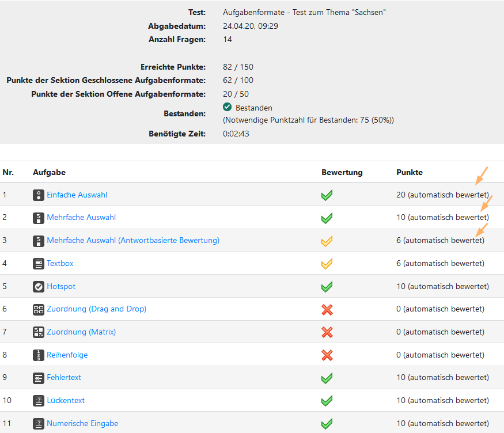The image size is (504, 433).
Task: Click the Fehlertext question type icon
Action: [x=39, y=378]
